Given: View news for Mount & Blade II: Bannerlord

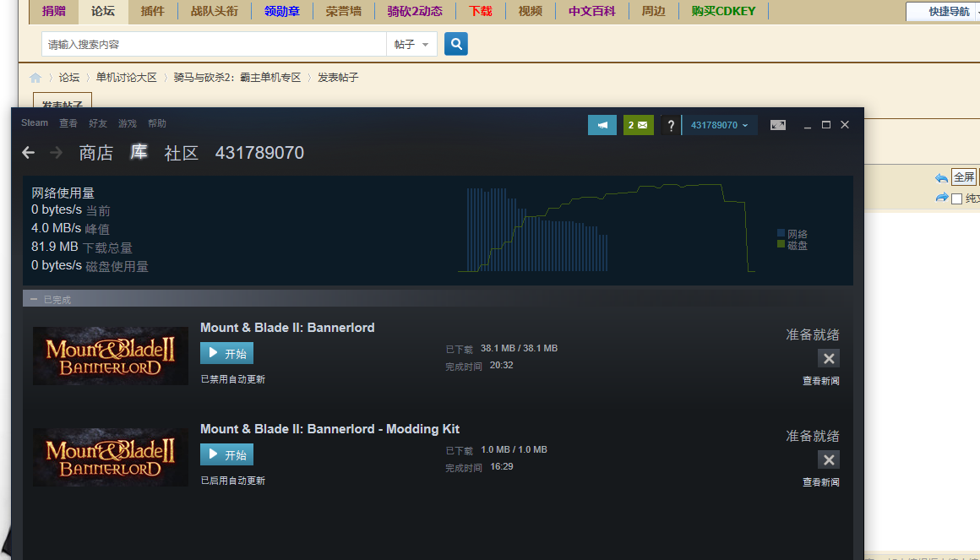Looking at the screenshot, I should point(820,381).
